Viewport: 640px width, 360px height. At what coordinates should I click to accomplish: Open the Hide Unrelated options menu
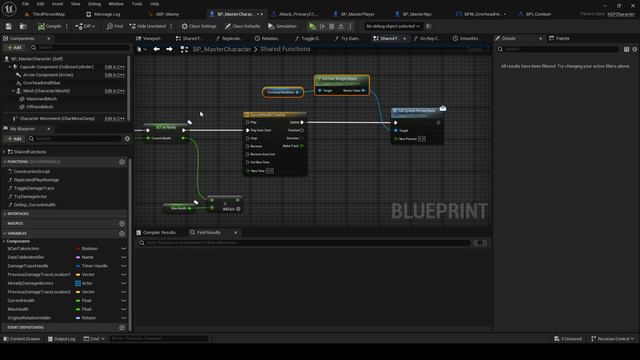(x=171, y=26)
